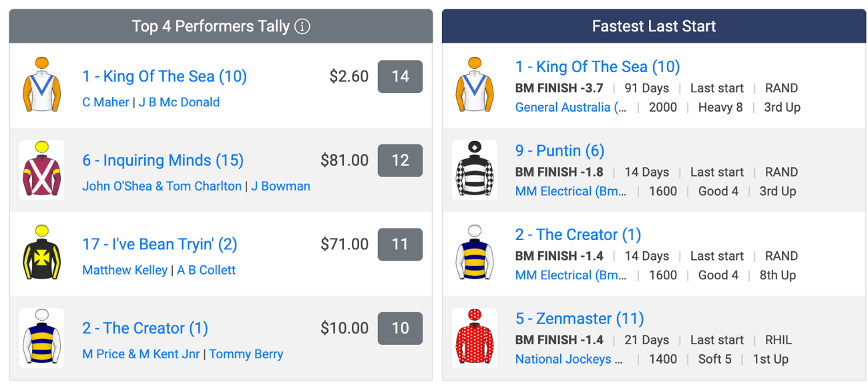Open 5 - Zenmaster (11) runner link

tap(580, 319)
